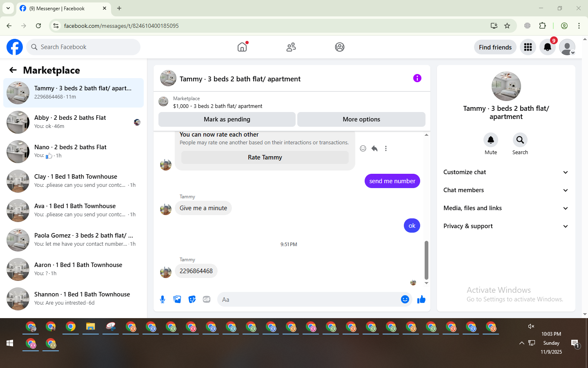The width and height of the screenshot is (588, 368).
Task: Search in conversation magnifier icon
Action: pyautogui.click(x=520, y=140)
